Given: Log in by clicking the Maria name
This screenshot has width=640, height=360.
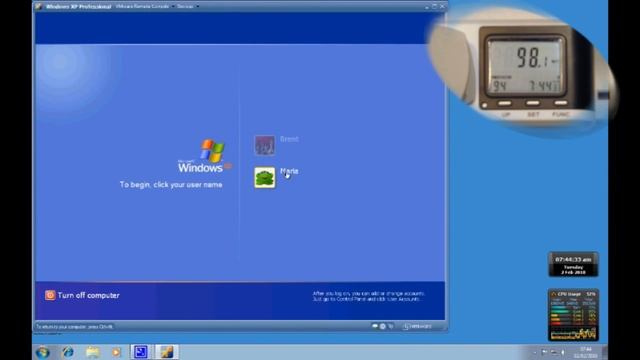Looking at the screenshot, I should [x=289, y=171].
